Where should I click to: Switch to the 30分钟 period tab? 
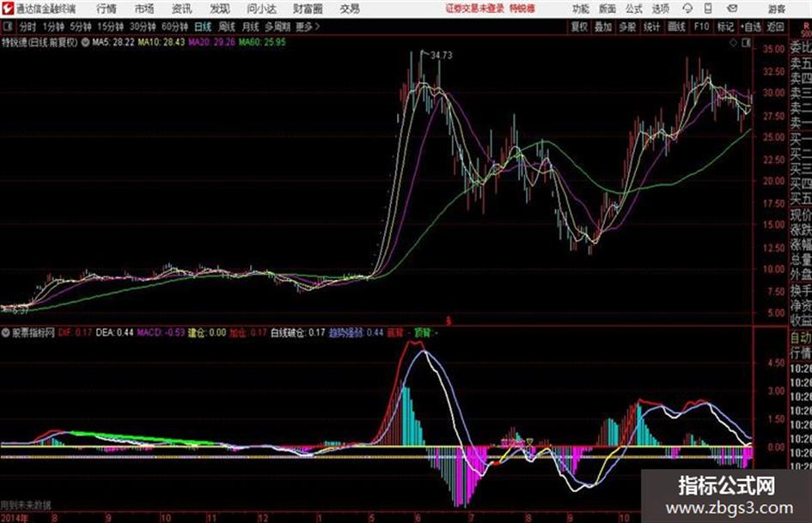[143, 27]
